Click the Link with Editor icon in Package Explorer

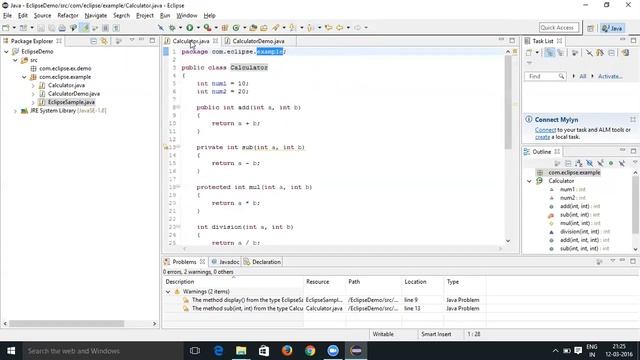click(104, 41)
